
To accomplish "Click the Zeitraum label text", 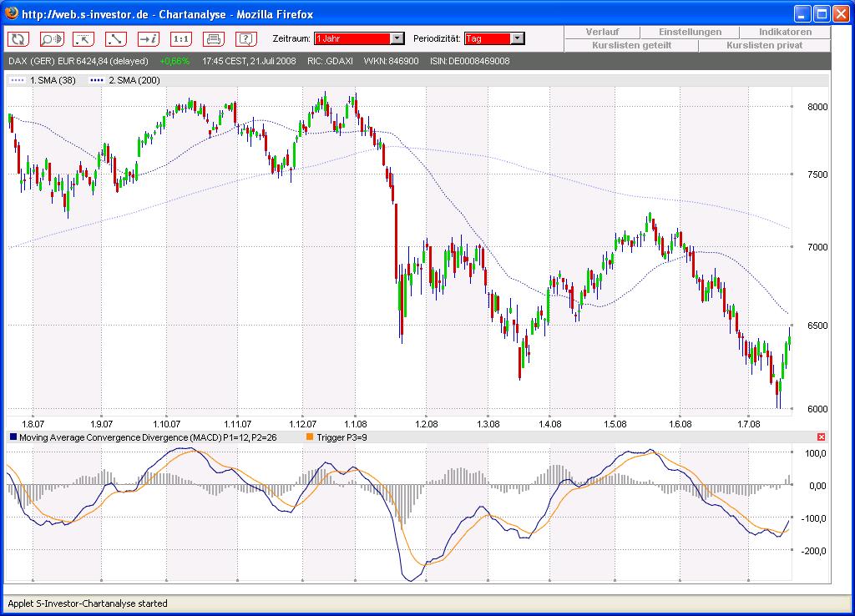I will [291, 38].
